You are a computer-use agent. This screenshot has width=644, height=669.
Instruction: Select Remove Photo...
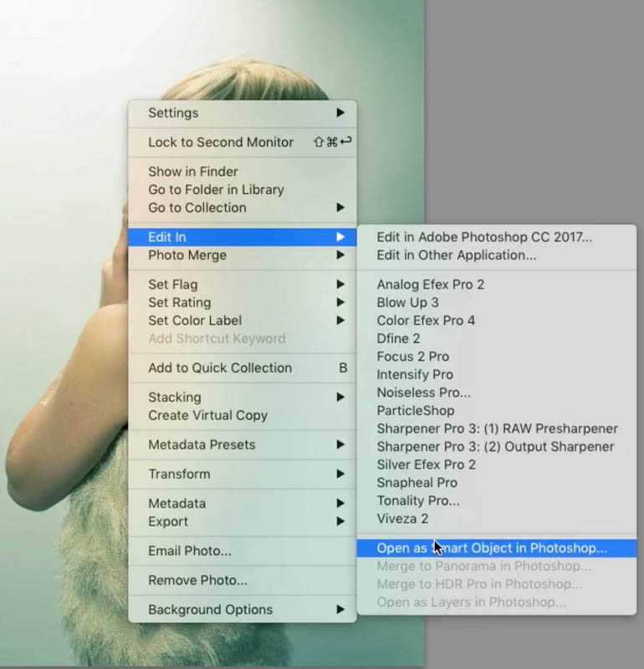click(x=242, y=580)
